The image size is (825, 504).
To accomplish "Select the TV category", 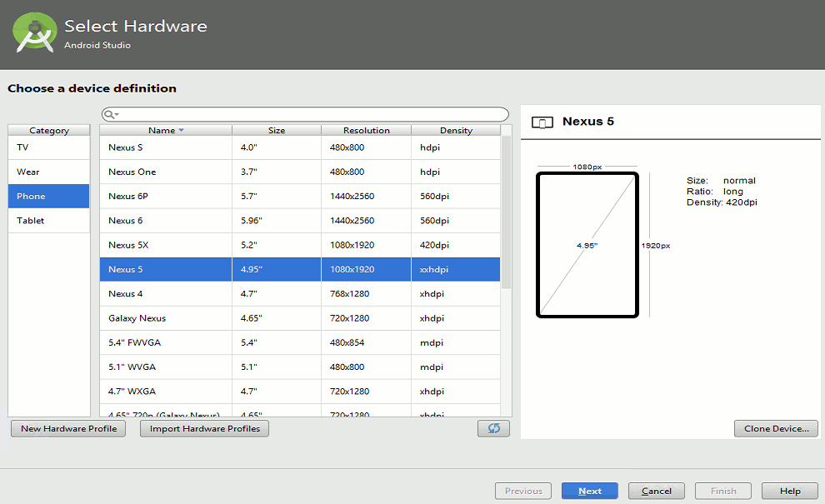I will pyautogui.click(x=49, y=147).
